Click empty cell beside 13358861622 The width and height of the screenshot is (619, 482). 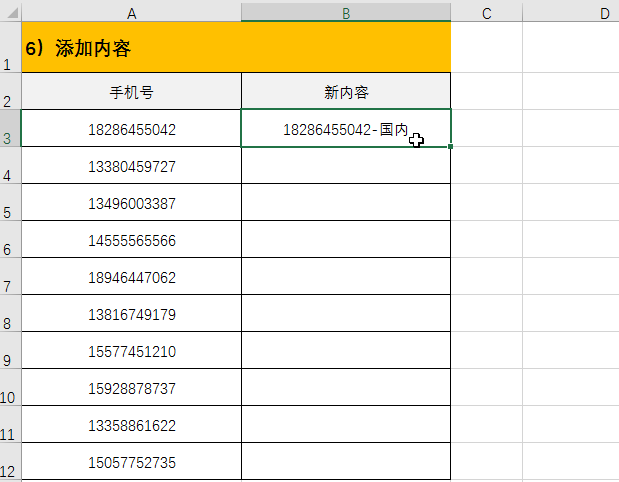pos(346,424)
